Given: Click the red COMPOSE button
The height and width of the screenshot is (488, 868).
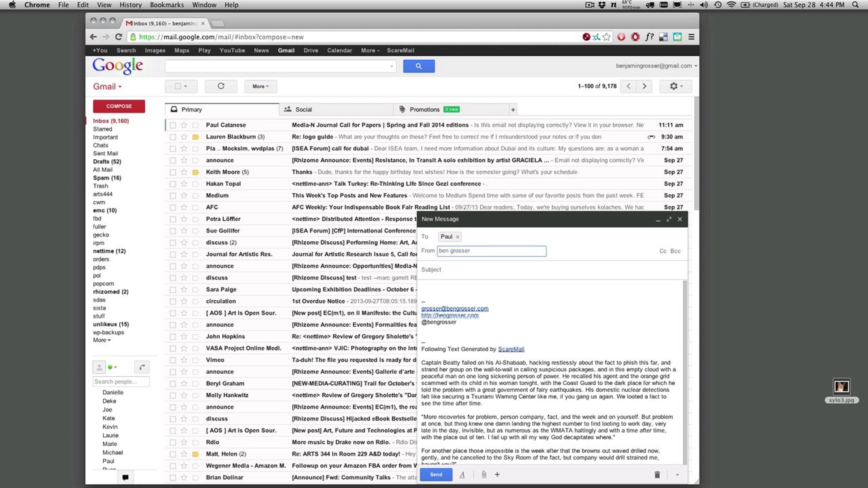Looking at the screenshot, I should (x=119, y=106).
